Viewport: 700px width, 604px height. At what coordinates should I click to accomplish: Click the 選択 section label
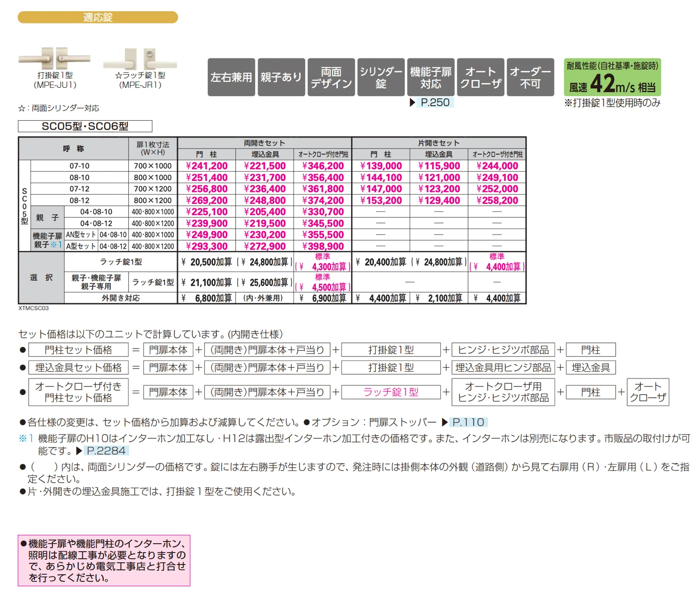(x=41, y=278)
